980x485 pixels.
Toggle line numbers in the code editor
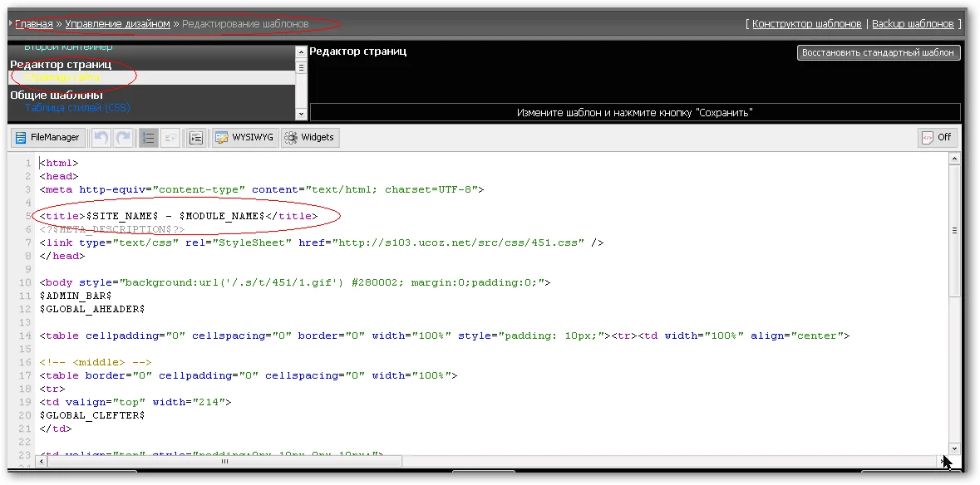coord(148,138)
